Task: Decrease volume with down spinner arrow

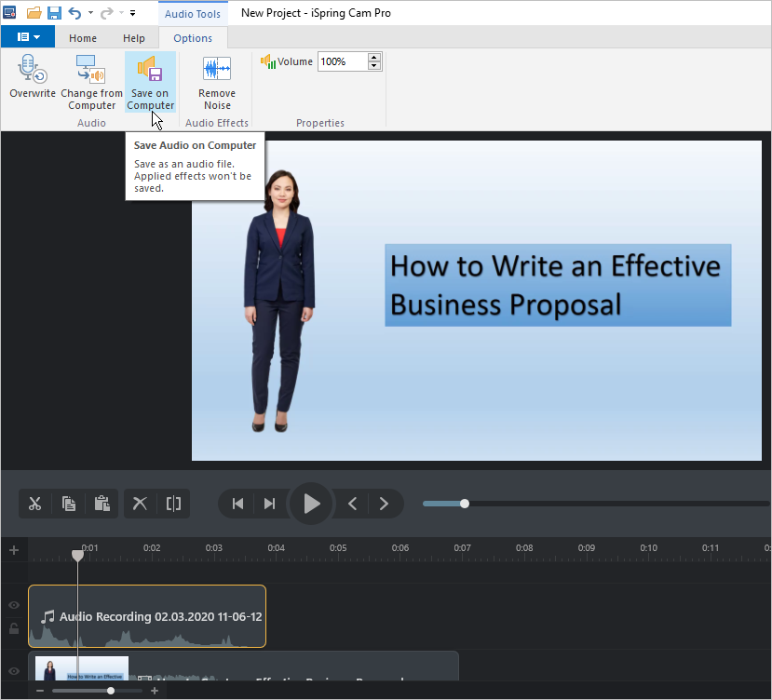Action: pyautogui.click(x=374, y=66)
